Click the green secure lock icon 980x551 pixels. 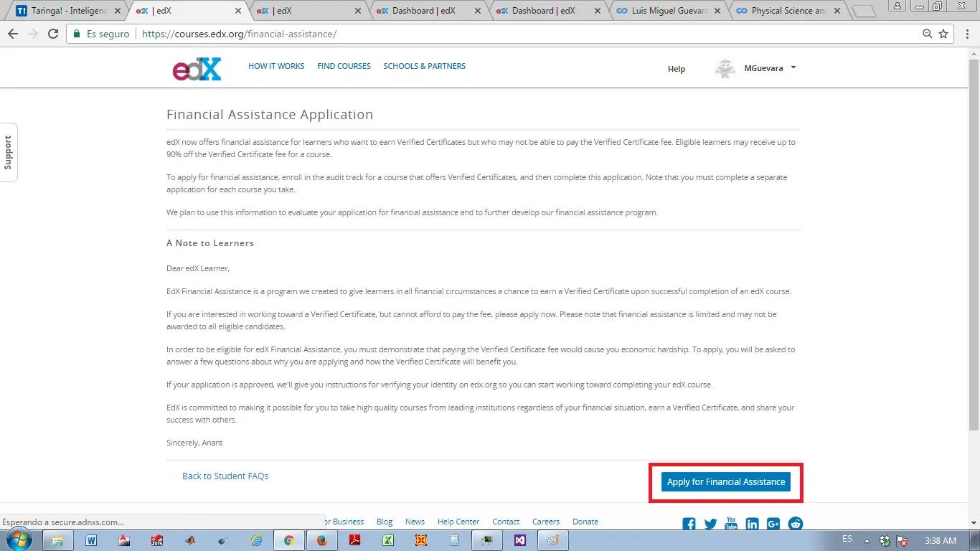[x=77, y=34]
